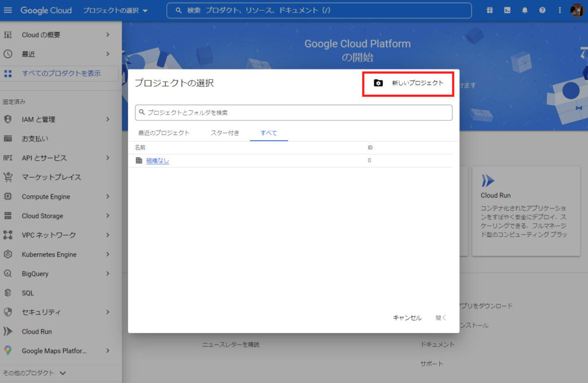This screenshot has width=588, height=383.
Task: Click すべてのプロダクトを表示 link
Action: tap(61, 73)
